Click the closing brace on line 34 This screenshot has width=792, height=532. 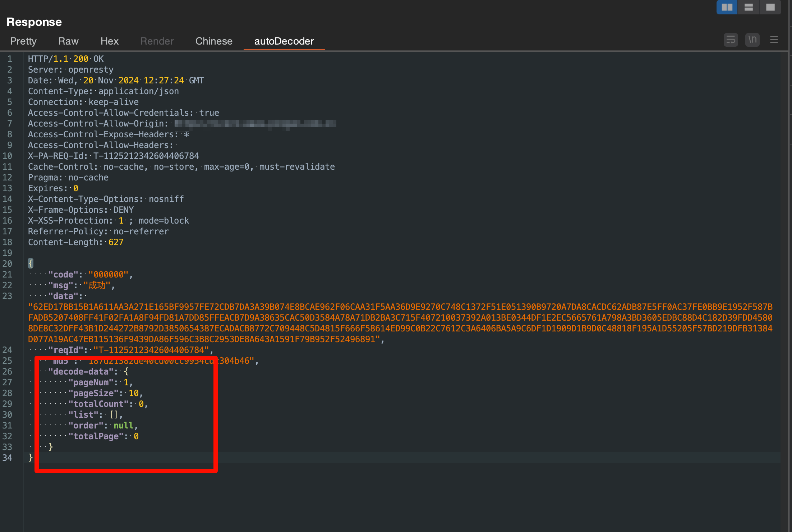coord(31,458)
